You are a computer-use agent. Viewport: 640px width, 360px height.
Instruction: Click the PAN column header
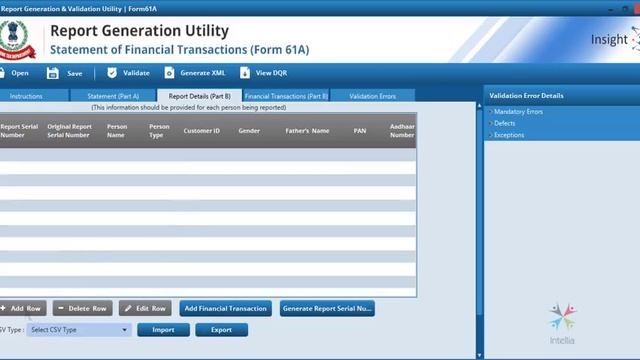tap(360, 131)
